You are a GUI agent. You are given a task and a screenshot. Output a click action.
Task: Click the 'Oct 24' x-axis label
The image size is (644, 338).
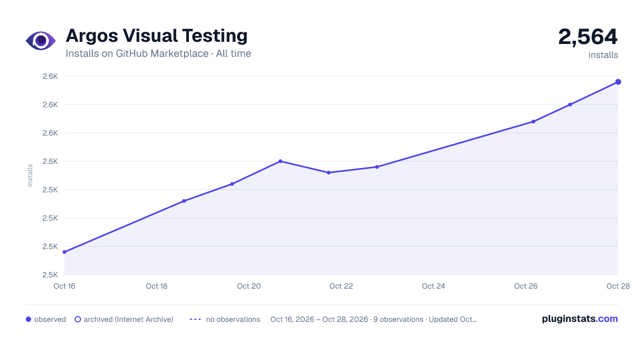coord(434,286)
